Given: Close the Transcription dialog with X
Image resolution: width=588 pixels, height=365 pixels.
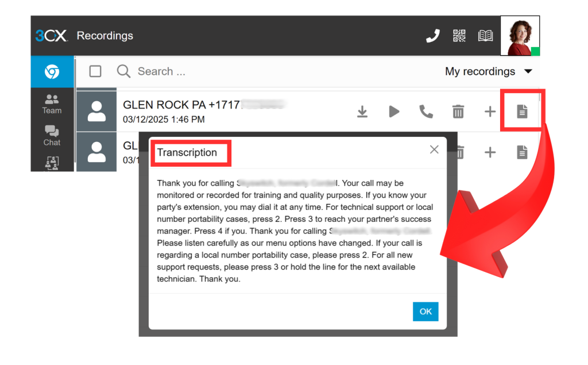Looking at the screenshot, I should [434, 149].
